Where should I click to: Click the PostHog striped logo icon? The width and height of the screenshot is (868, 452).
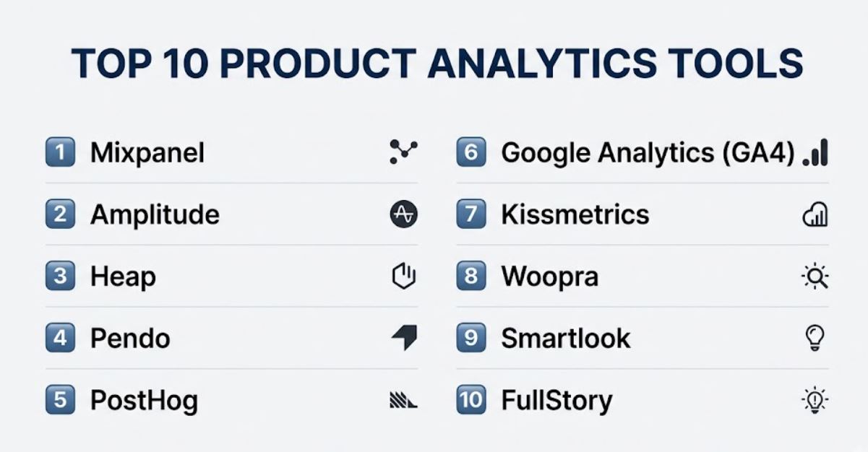(x=403, y=400)
